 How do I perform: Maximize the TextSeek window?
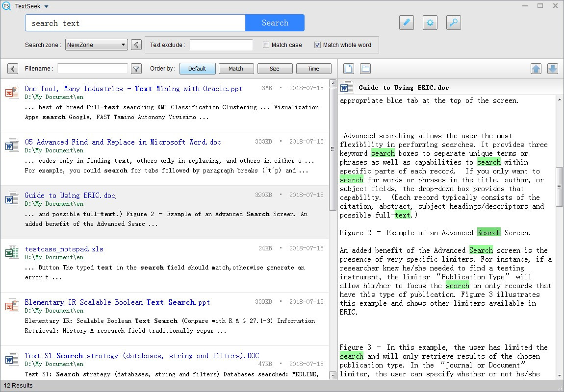click(x=540, y=6)
